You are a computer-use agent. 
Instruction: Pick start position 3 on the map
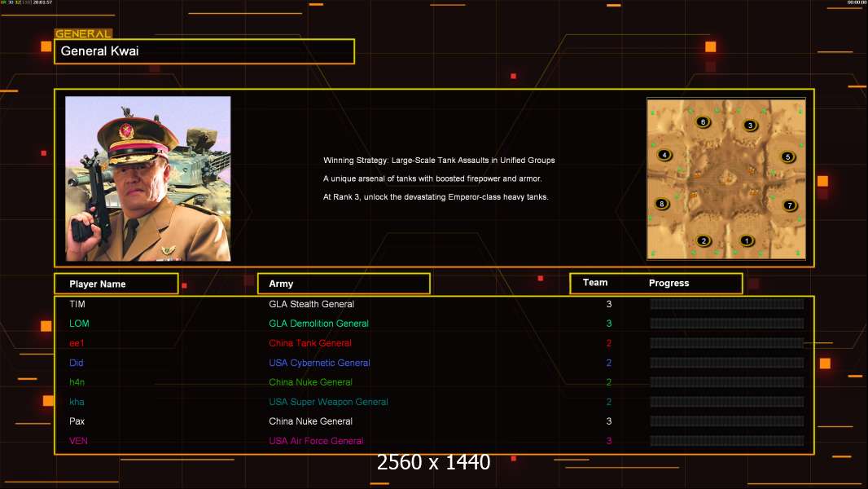[x=750, y=126]
